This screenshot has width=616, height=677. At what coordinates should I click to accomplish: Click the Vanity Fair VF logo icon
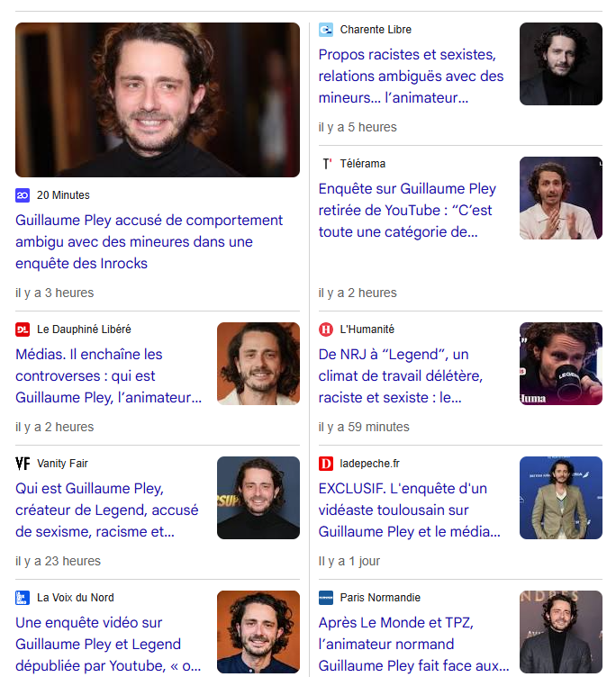(x=23, y=464)
